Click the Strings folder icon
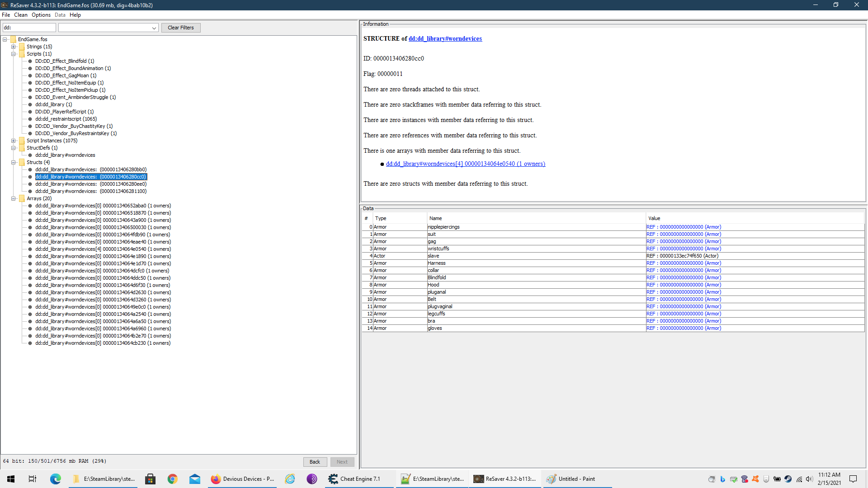The image size is (868, 488). (22, 47)
